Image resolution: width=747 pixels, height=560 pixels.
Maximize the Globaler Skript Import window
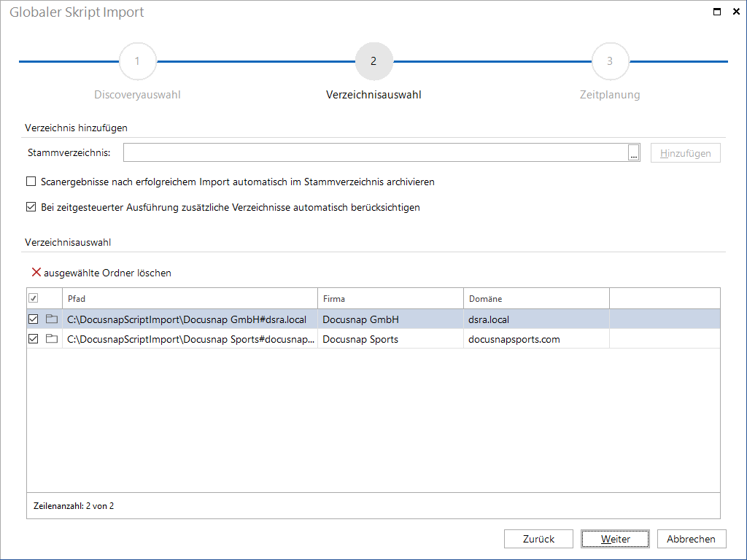(717, 12)
